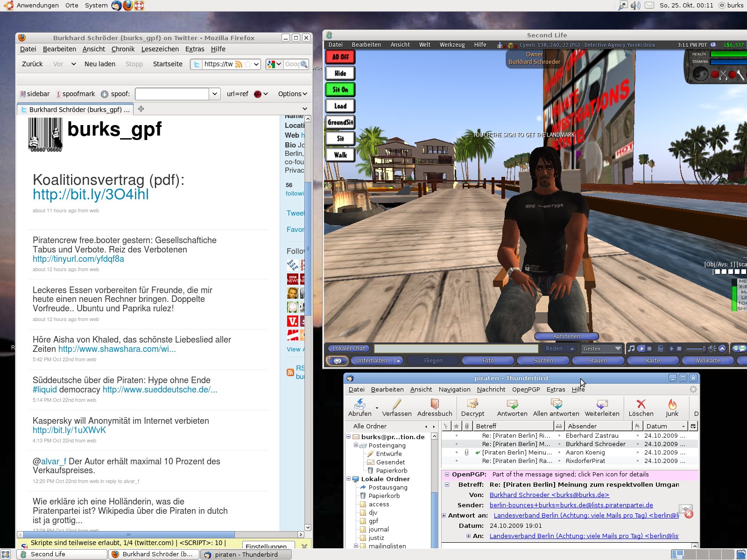Open Lesezeichen menu in Firefox
Image resolution: width=747 pixels, height=560 pixels.
(x=160, y=49)
